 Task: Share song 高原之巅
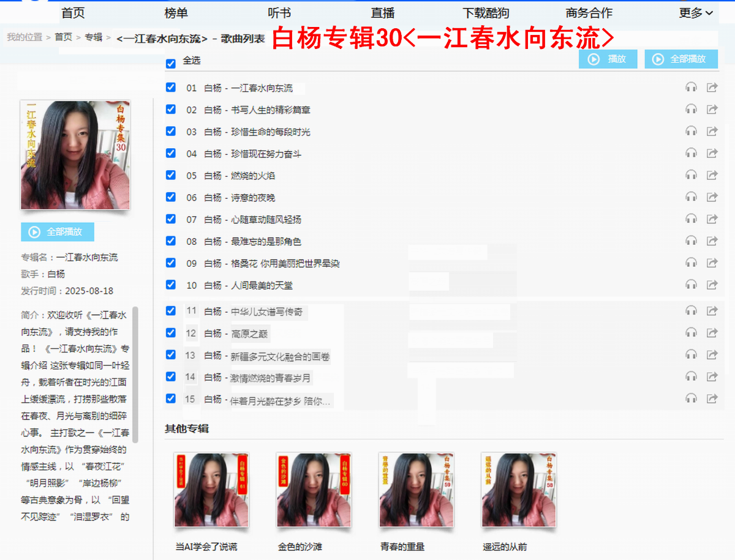(x=712, y=333)
